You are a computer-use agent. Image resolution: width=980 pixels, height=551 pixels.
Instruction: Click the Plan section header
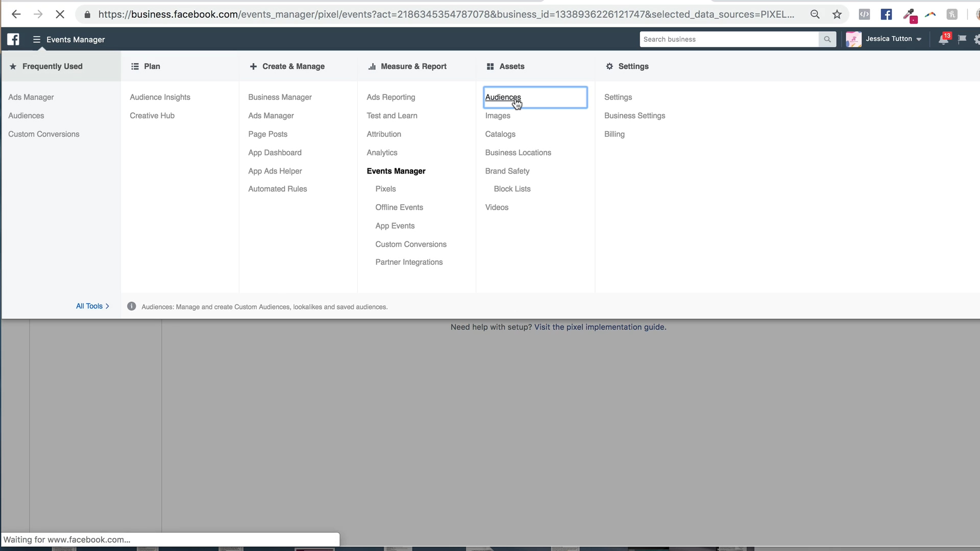click(x=145, y=66)
